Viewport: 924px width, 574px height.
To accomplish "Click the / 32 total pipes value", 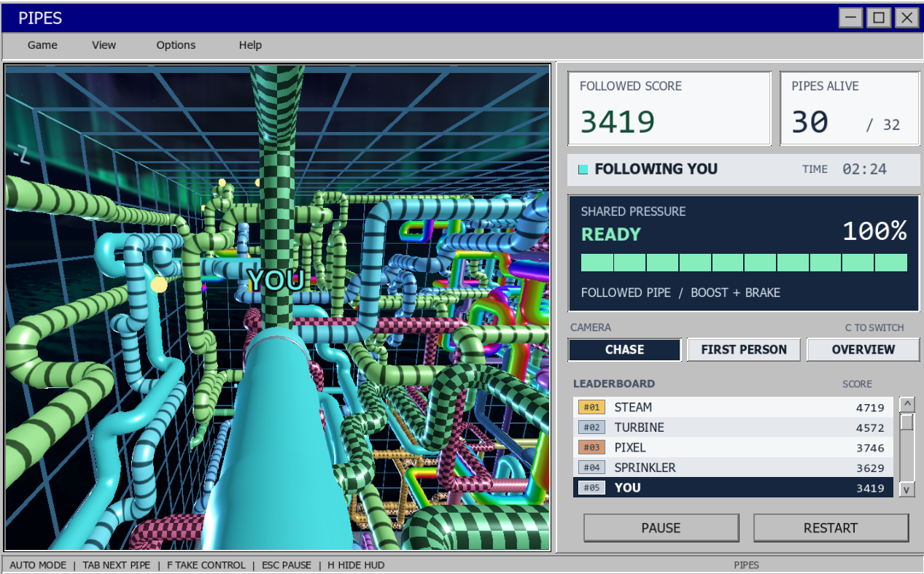I will tap(883, 125).
